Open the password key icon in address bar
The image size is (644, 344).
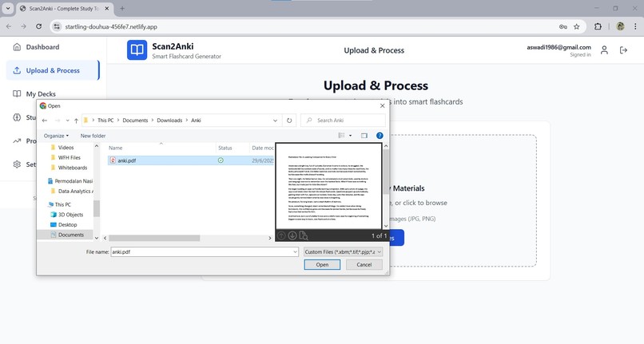pos(563,26)
